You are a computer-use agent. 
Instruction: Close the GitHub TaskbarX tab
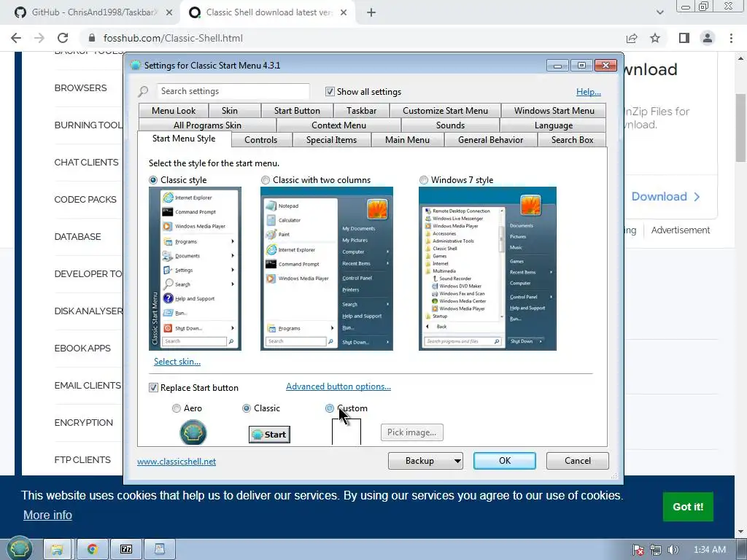(169, 12)
